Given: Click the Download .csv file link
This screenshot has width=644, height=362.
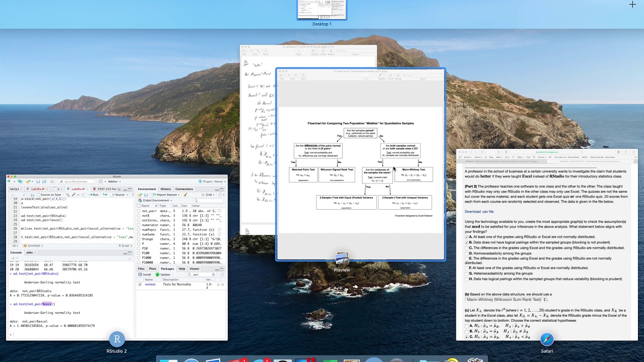Looking at the screenshot, I should click(479, 212).
